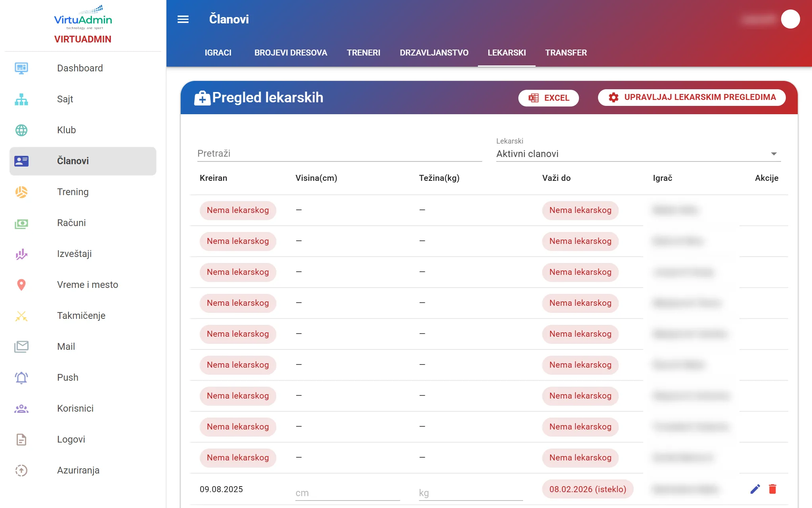This screenshot has width=812, height=508.
Task: Open Trening in the sidebar
Action: tap(83, 192)
